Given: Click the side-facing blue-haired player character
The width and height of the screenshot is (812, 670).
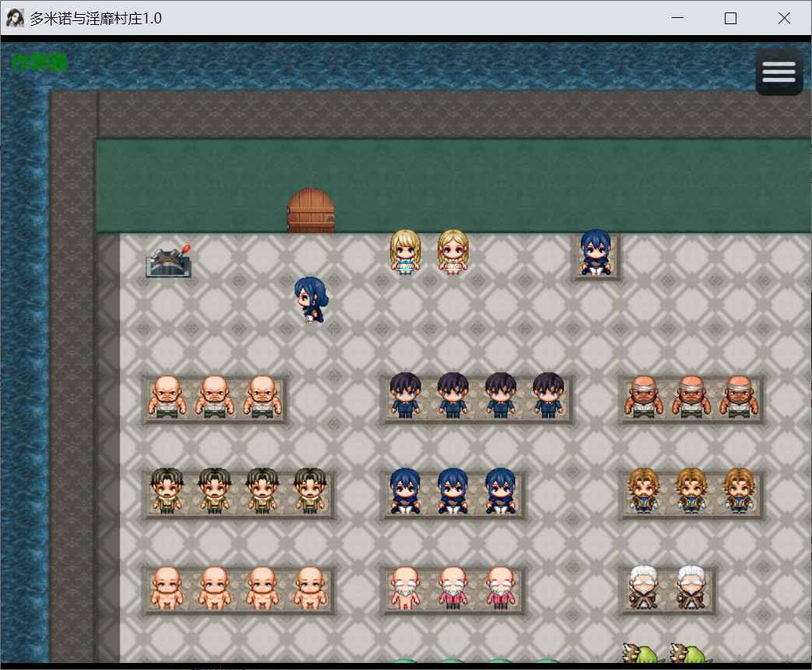Looking at the screenshot, I should click(310, 300).
